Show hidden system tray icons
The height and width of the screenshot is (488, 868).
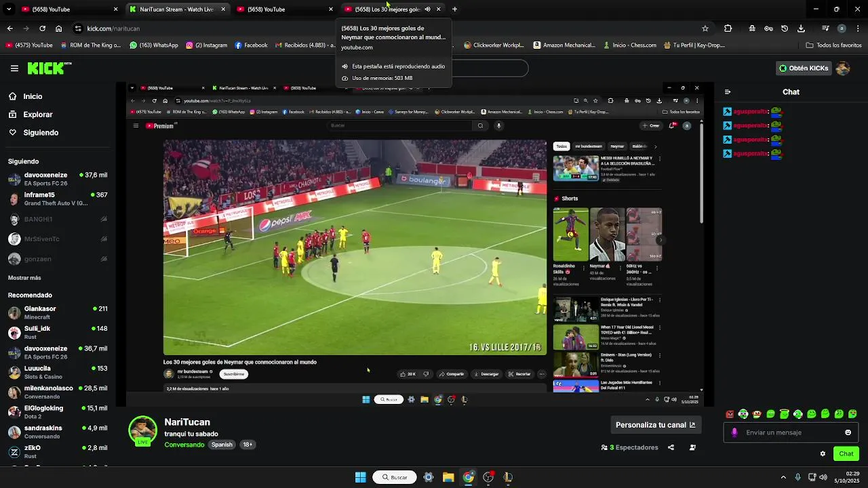pos(783,477)
